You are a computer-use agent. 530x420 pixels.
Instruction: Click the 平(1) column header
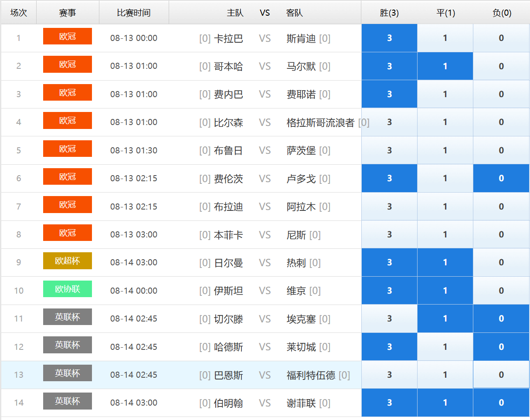pyautogui.click(x=445, y=13)
